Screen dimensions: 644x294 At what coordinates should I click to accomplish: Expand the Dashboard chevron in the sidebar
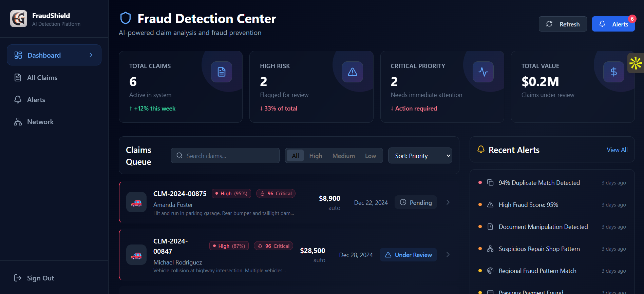pyautogui.click(x=91, y=55)
